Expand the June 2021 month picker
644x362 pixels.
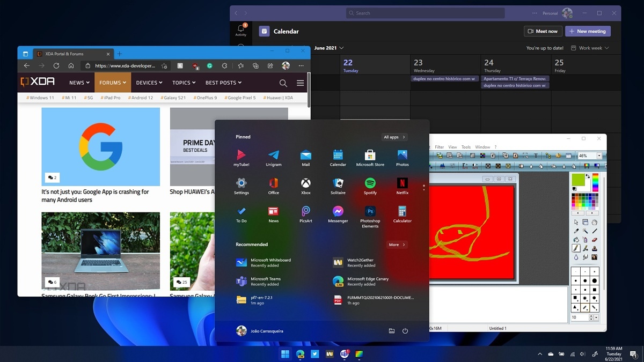point(341,48)
